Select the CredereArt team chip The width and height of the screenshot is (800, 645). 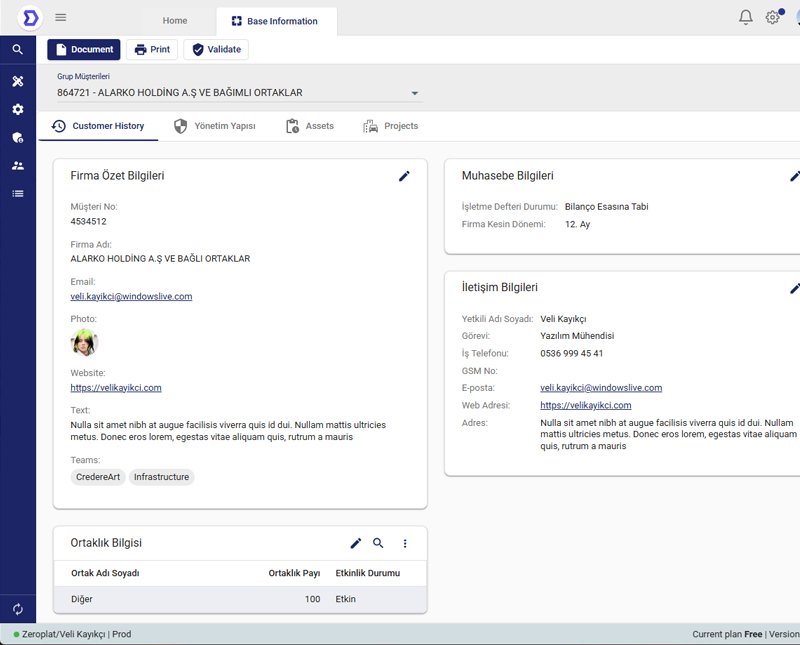click(x=98, y=477)
